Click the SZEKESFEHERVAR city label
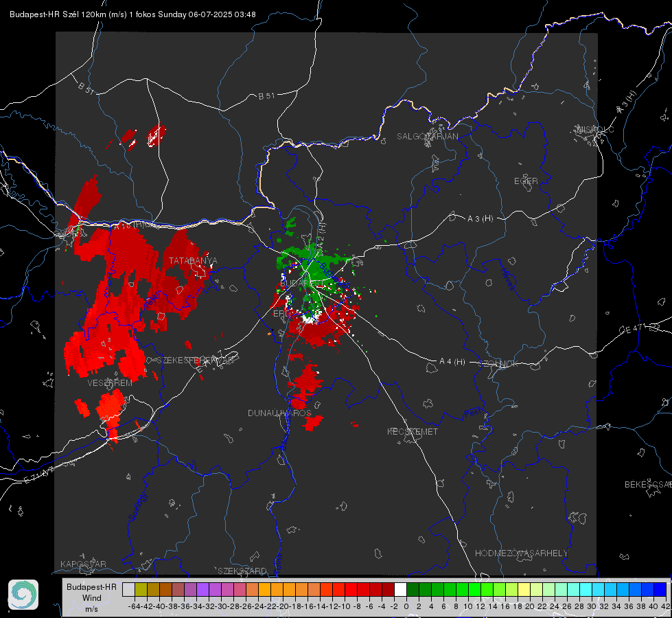The height and width of the screenshot is (618, 672). pos(195,360)
